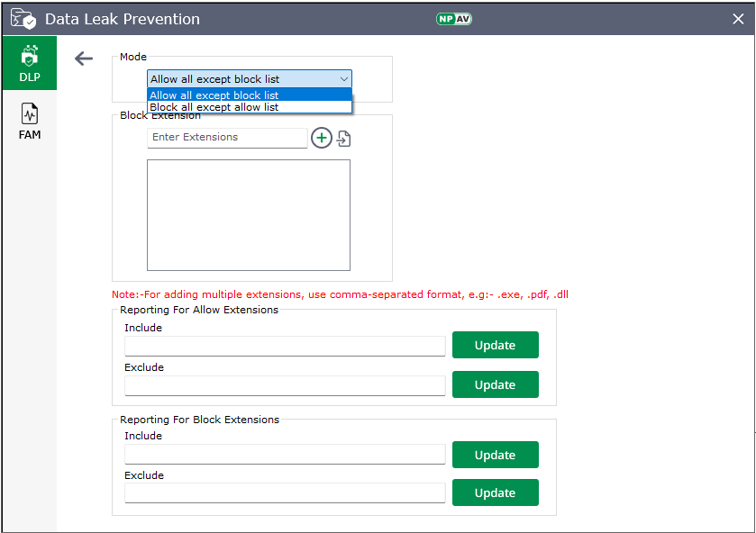Open the FAM sidebar section
Image resolution: width=756 pixels, height=533 pixels.
pos(30,121)
